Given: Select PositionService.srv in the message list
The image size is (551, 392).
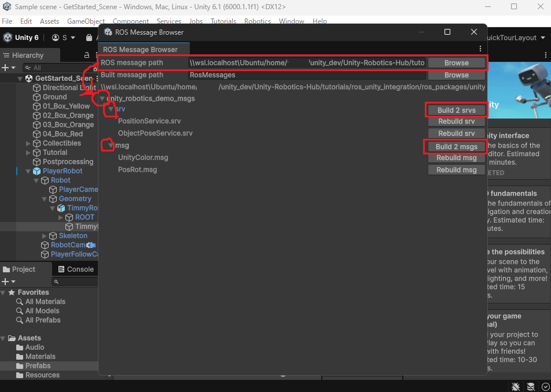Looking at the screenshot, I should 149,121.
